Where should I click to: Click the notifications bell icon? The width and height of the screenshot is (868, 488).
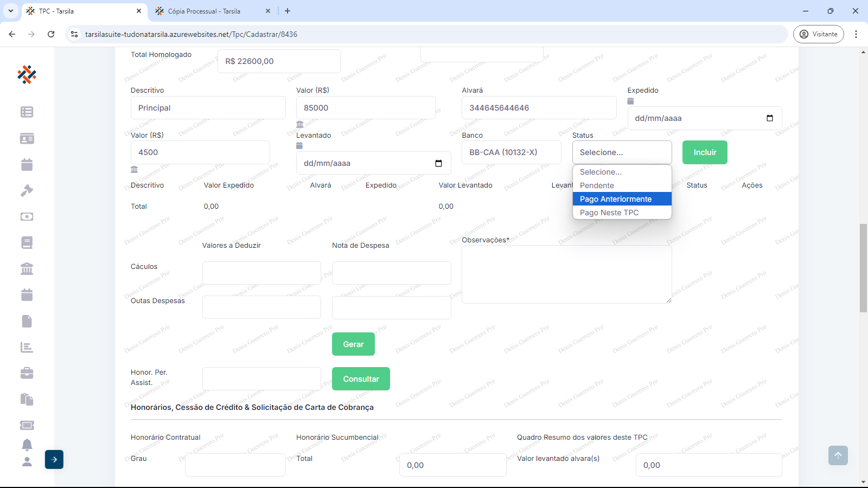point(27,445)
